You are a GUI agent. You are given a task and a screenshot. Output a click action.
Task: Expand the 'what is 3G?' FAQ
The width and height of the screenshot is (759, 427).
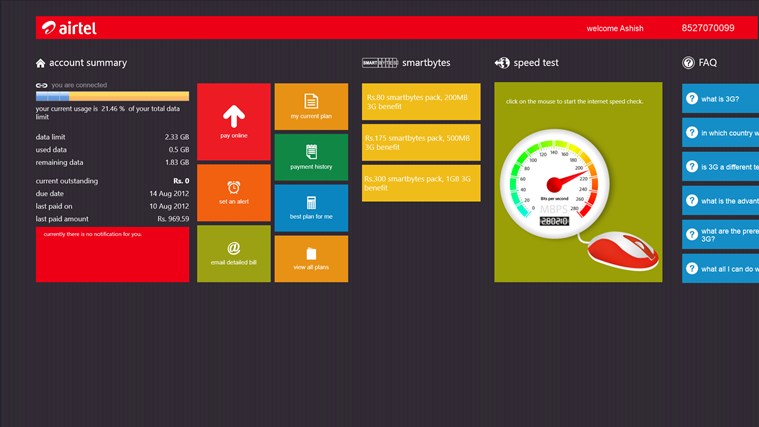(720, 99)
